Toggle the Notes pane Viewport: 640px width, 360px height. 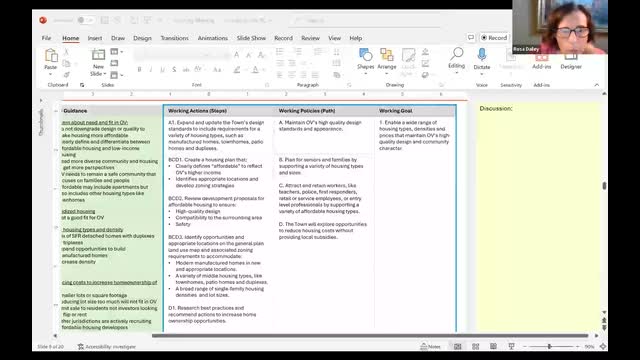tap(431, 347)
